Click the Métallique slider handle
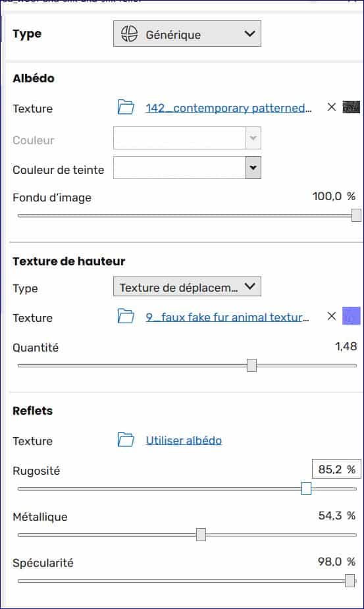Viewport: 364px width, 609px height. pyautogui.click(x=201, y=535)
